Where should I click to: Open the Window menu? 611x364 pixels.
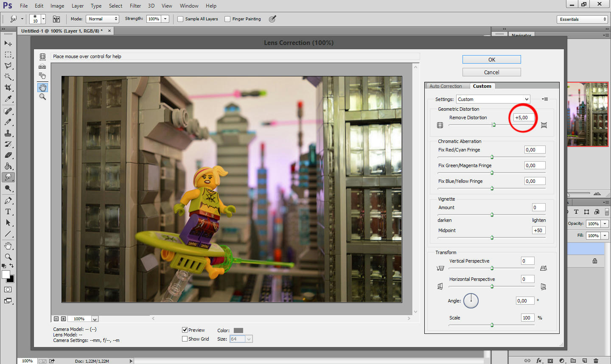pos(189,6)
